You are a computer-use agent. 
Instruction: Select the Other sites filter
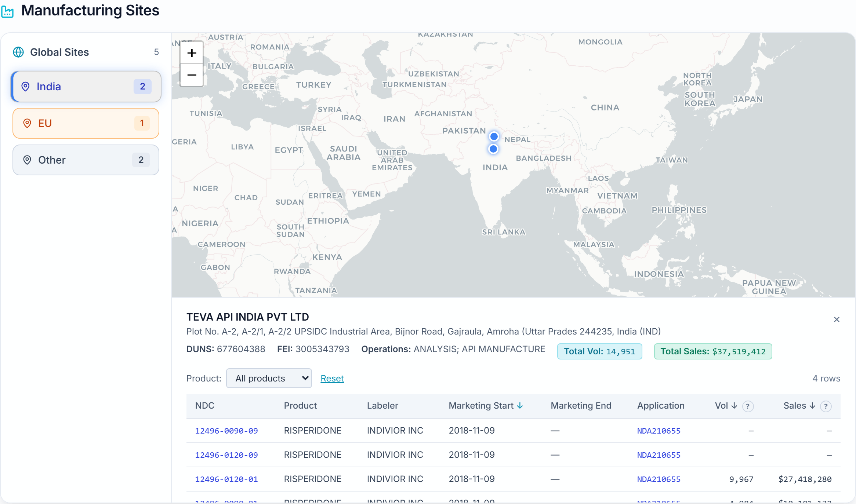point(86,160)
